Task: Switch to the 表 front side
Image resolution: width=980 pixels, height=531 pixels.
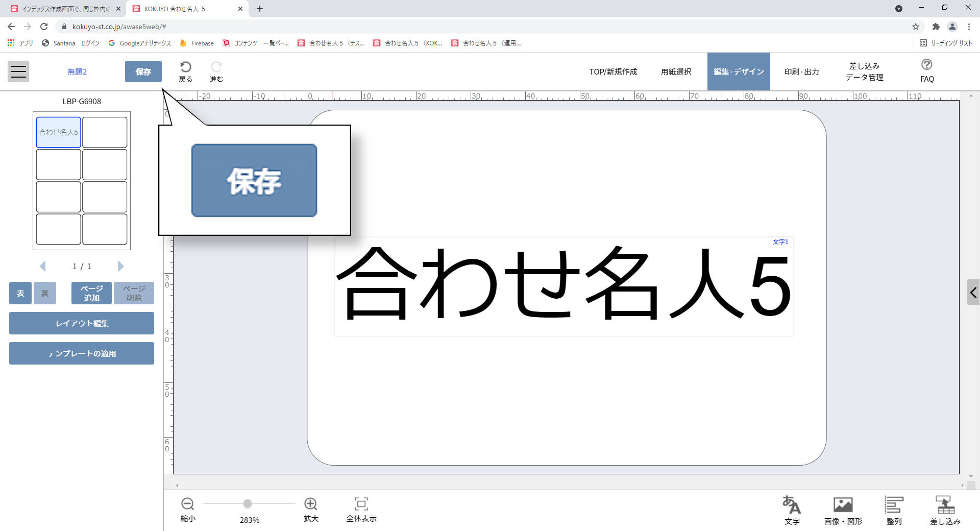Action: (x=20, y=293)
